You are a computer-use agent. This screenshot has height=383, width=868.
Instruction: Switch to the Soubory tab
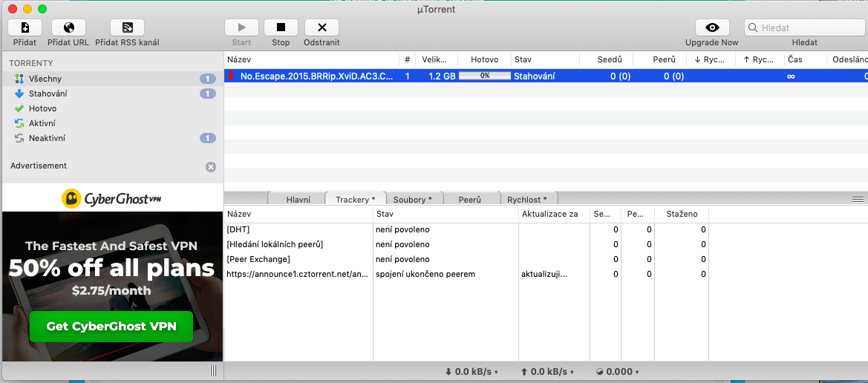[412, 199]
